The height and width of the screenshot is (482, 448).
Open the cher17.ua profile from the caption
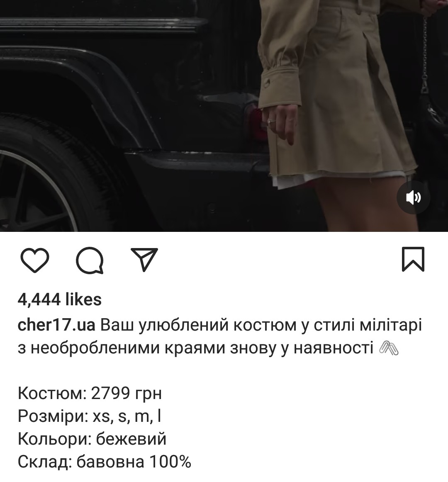[x=56, y=325]
